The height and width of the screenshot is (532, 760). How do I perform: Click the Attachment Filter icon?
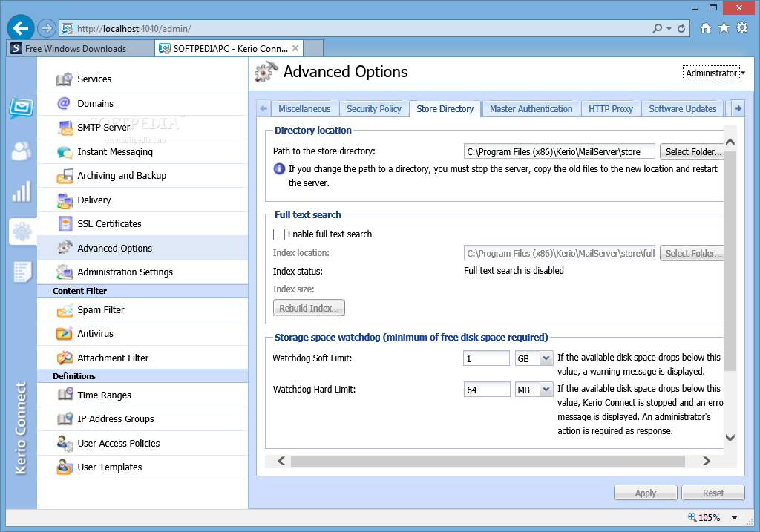(x=65, y=358)
